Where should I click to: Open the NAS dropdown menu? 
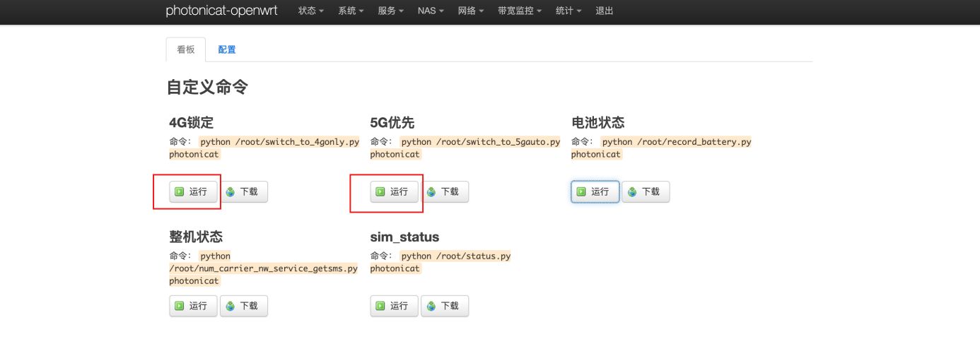point(430,11)
